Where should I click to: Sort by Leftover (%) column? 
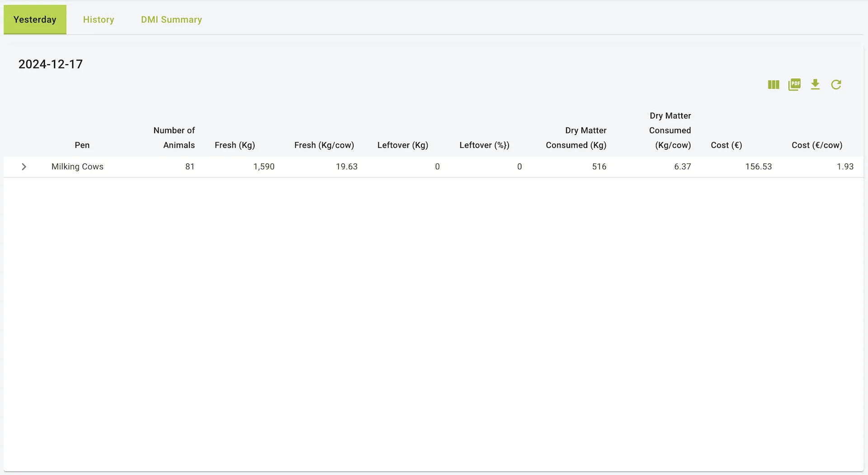coord(484,145)
